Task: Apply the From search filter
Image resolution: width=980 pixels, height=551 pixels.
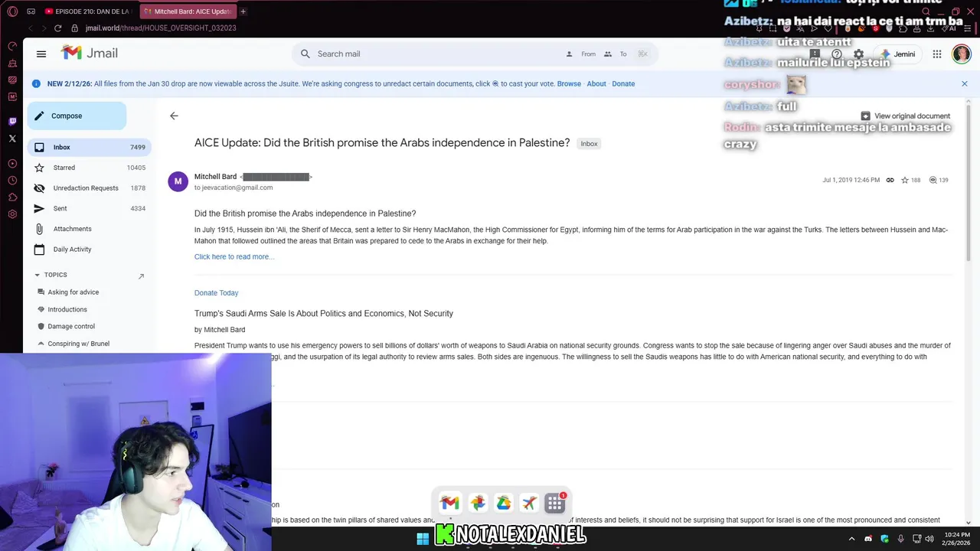Action: 580,54
